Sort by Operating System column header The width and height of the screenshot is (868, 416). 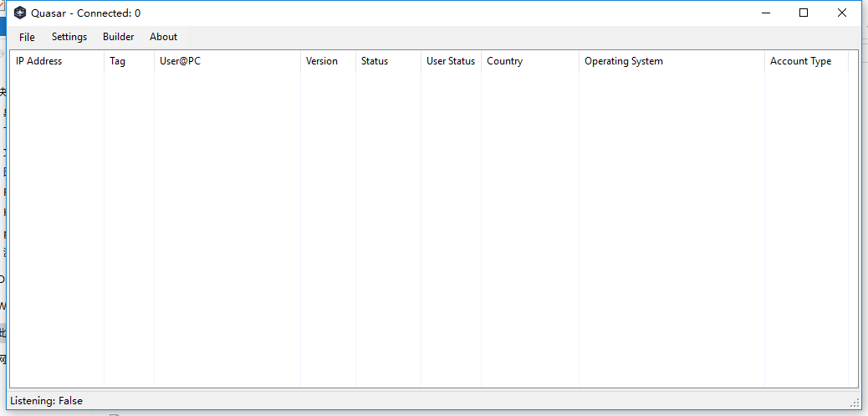(671, 61)
